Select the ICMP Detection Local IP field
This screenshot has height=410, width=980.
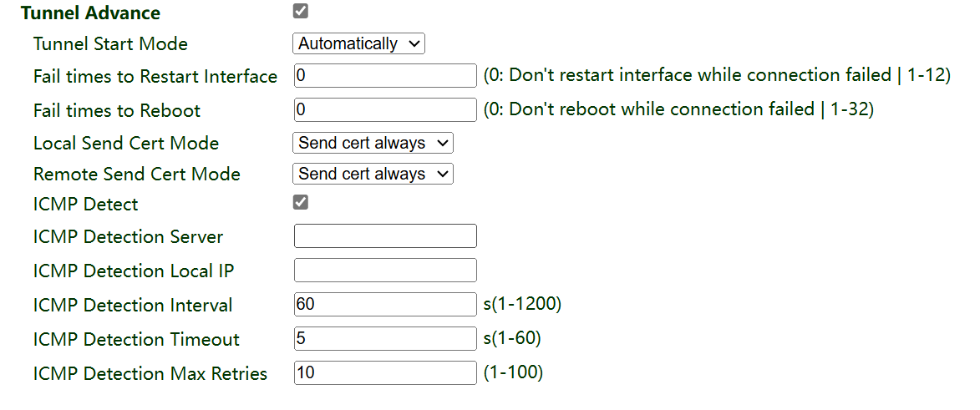click(385, 271)
